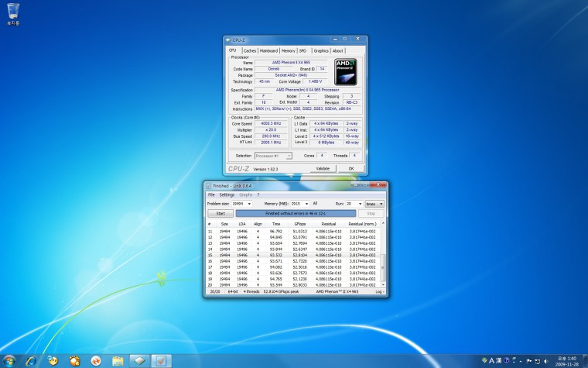588x368 pixels.
Task: Click the Show Desktop strip at the taskbar end
Action: tap(586, 361)
